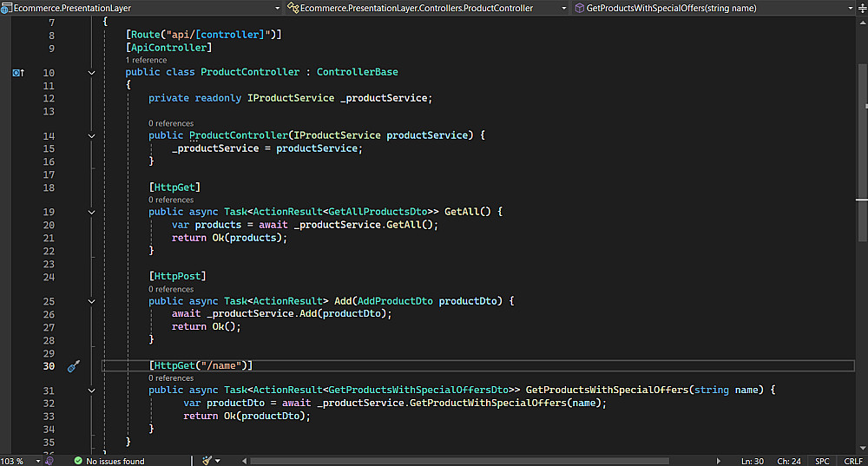Click the 'No issues found' status text
This screenshot has height=466, width=868.
tap(115, 461)
